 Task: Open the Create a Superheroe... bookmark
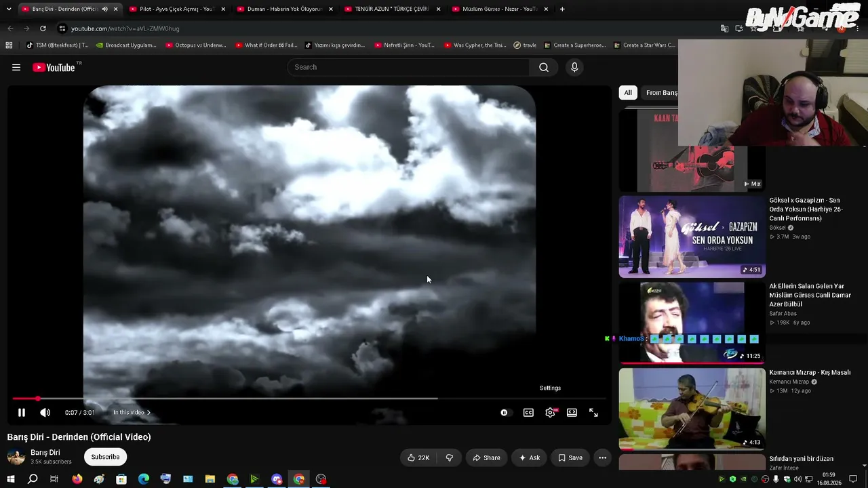click(x=575, y=45)
